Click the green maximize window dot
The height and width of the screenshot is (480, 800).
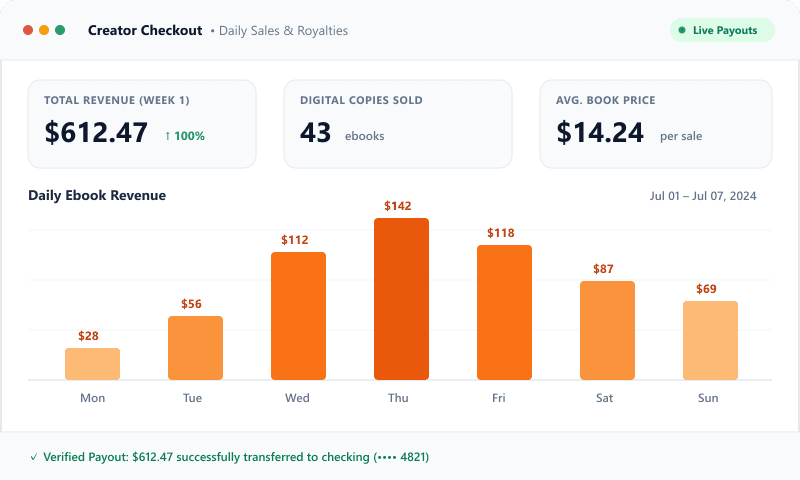point(60,30)
